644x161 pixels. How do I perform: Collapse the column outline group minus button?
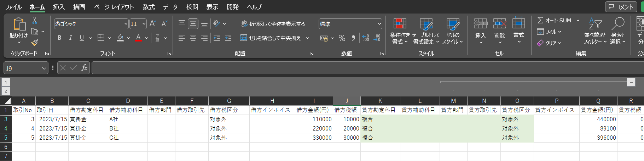pyautogui.click(x=631, y=82)
